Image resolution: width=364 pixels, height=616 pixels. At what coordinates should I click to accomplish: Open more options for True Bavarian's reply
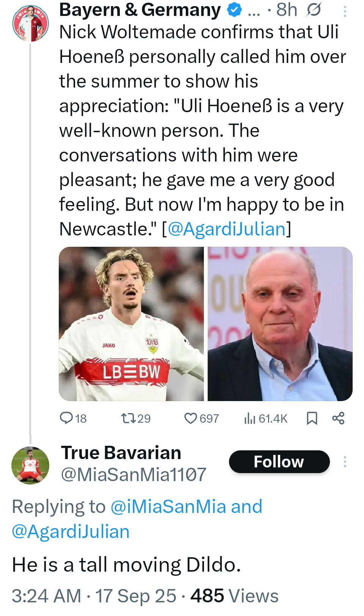[x=345, y=462]
